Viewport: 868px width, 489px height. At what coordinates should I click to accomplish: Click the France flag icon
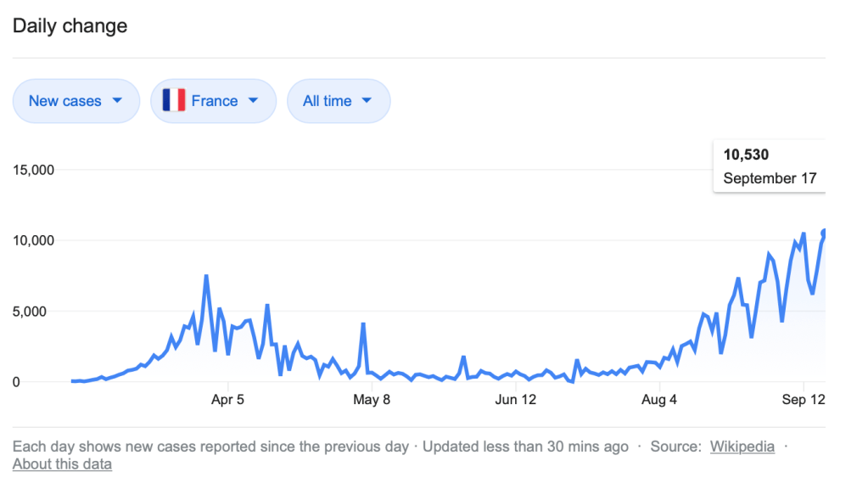pyautogui.click(x=173, y=101)
